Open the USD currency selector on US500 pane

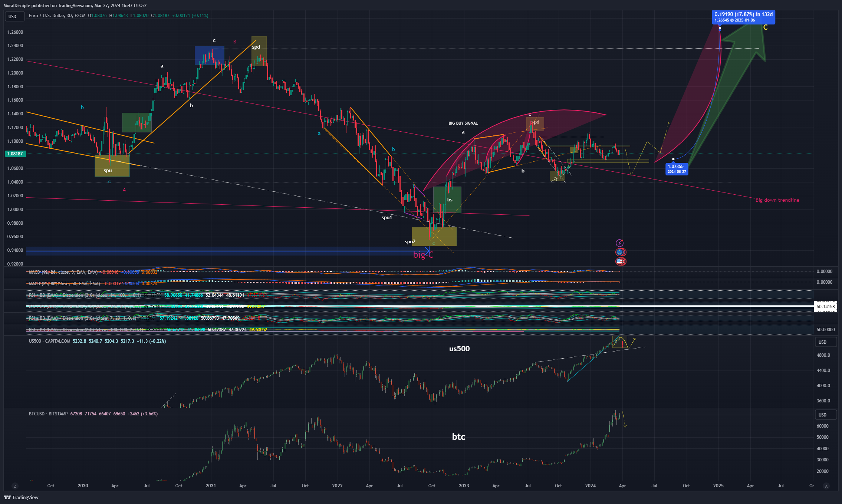point(825,342)
